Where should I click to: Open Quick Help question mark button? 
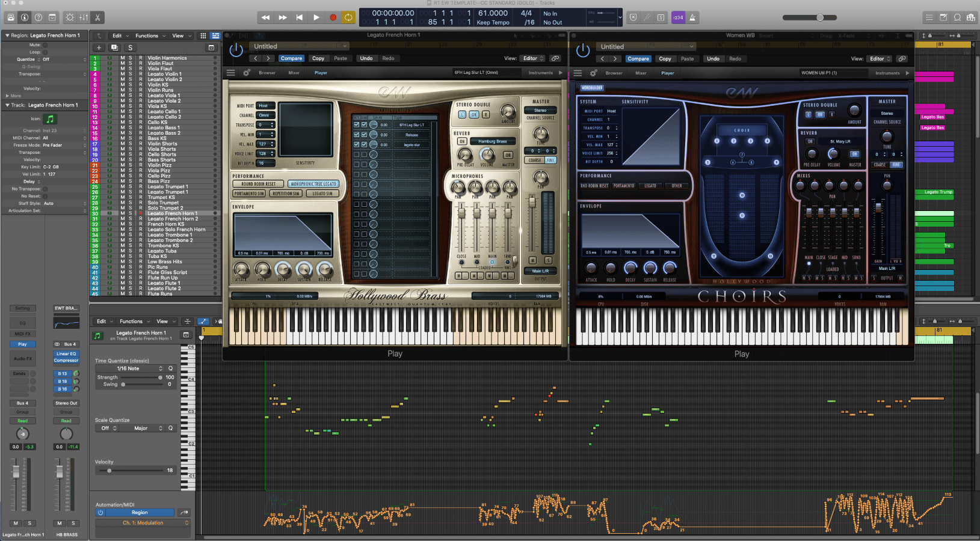pos(39,17)
